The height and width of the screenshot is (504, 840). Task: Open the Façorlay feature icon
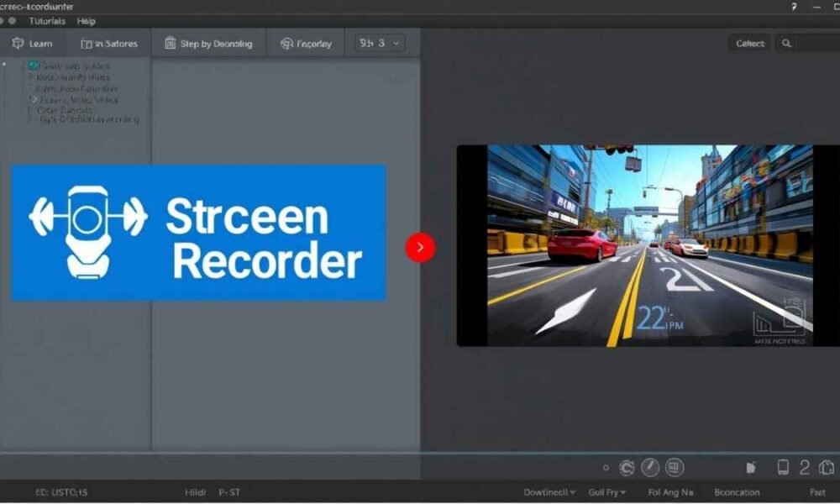coord(286,43)
